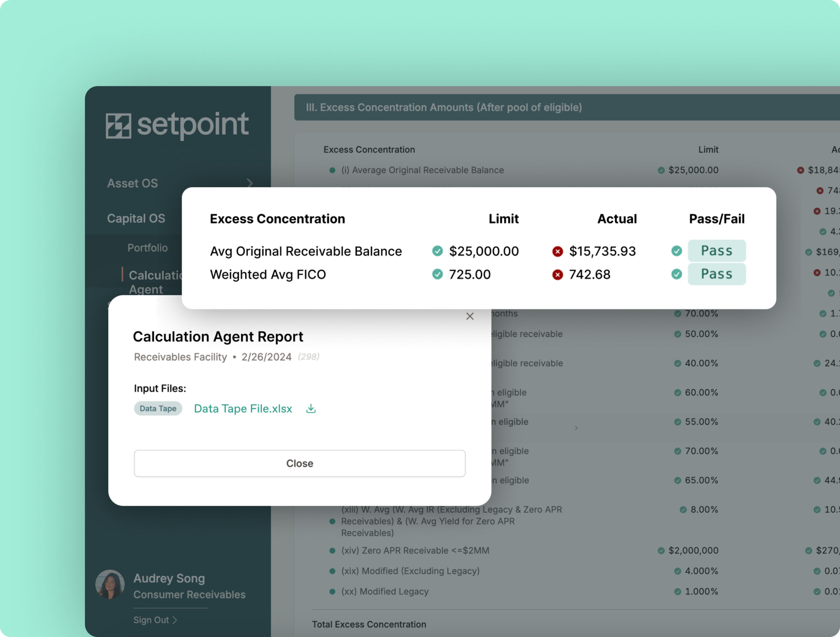Screen dimensions: 840x637
Task: Close the Calculation Agent Report dialog
Action: click(470, 316)
